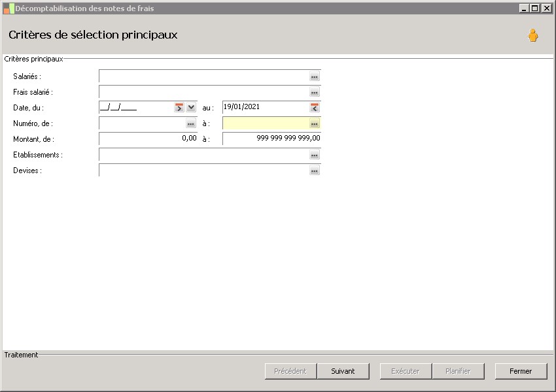Click the calendar icon for the 'au' date field

coord(315,107)
